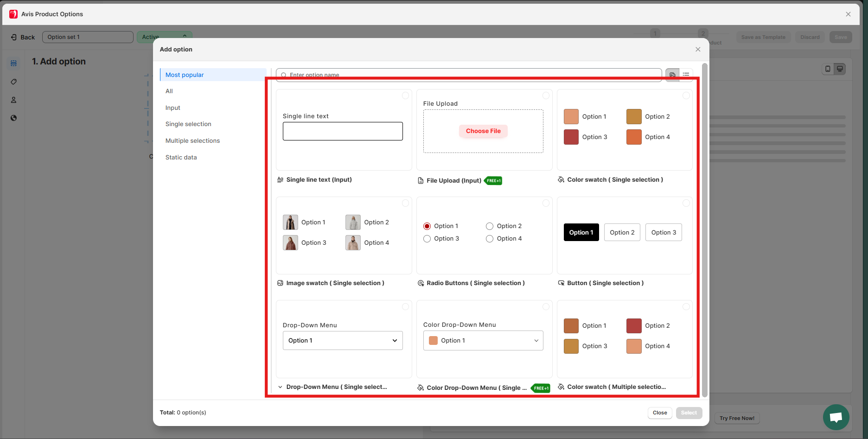This screenshot has width=868, height=439.
Task: Select the desktop preview device icon
Action: click(840, 69)
